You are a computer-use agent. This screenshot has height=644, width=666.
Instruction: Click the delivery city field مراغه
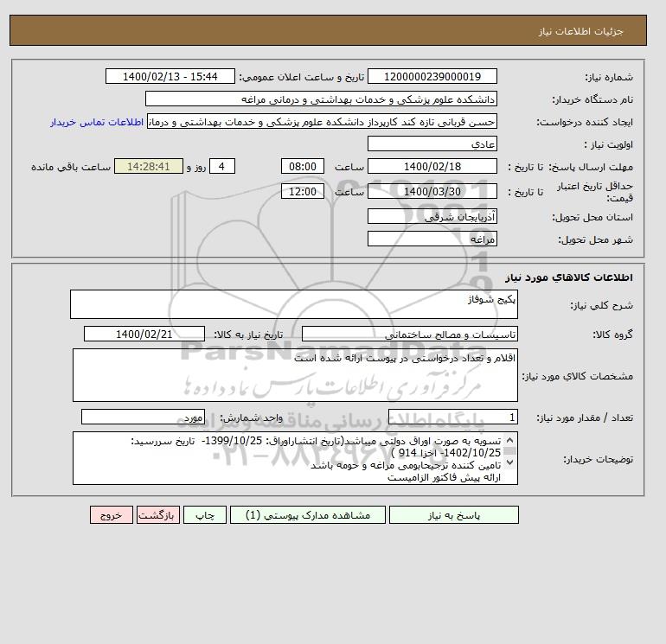[x=432, y=239]
